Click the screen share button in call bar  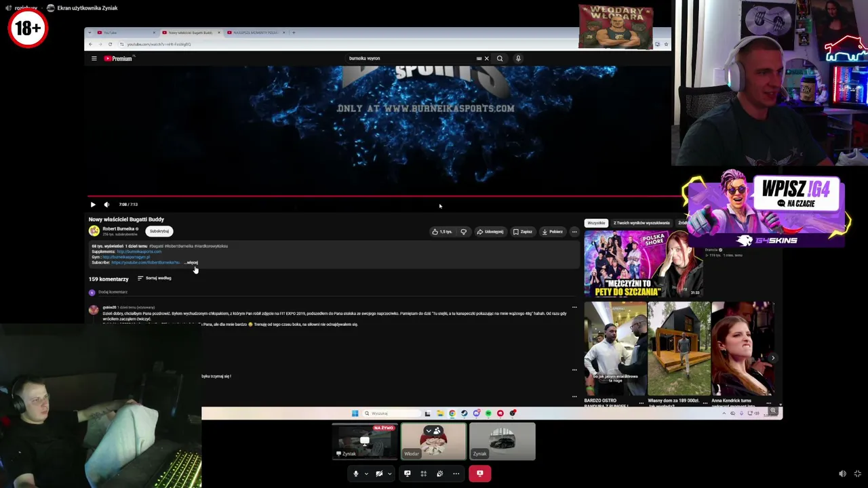[407, 474]
